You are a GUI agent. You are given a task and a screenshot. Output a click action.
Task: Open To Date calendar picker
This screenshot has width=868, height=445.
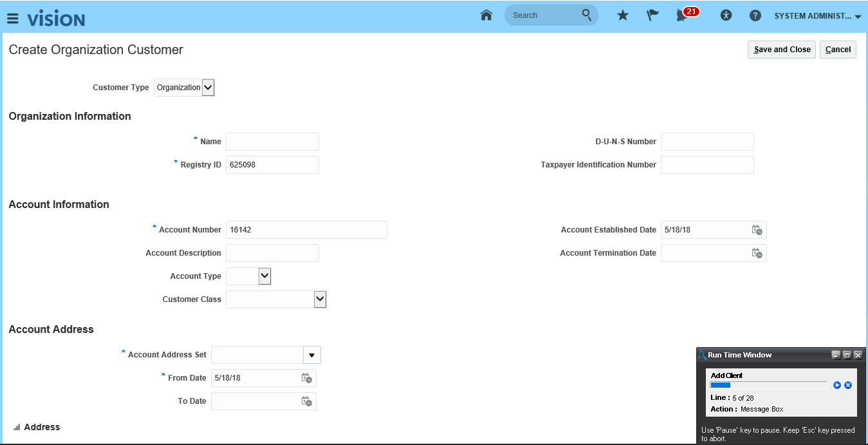(x=307, y=401)
